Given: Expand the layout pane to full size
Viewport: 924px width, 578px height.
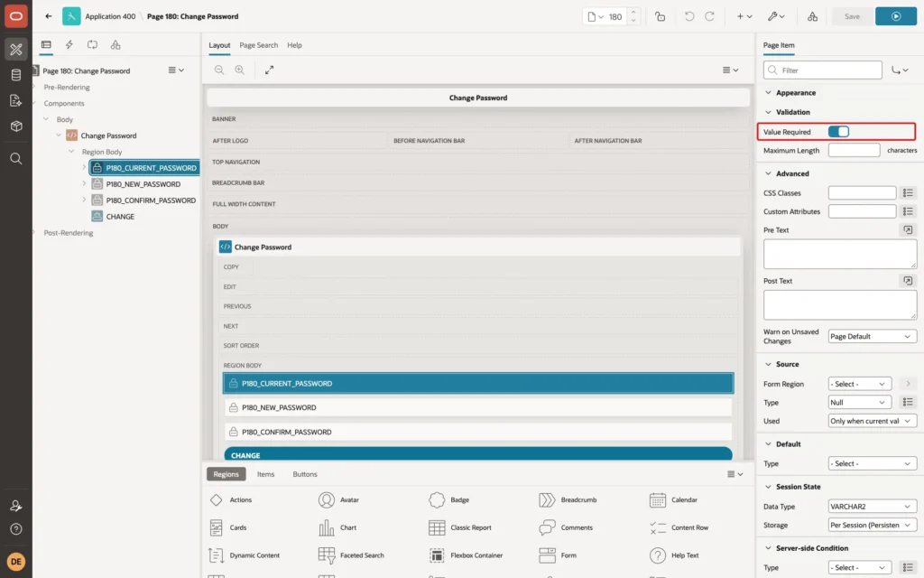Looking at the screenshot, I should point(269,70).
